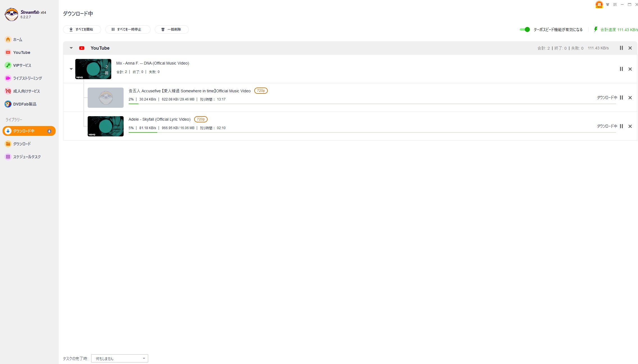Click 合計速度 111.43 KB/s text
This screenshot has height=364, width=638.
(619, 30)
